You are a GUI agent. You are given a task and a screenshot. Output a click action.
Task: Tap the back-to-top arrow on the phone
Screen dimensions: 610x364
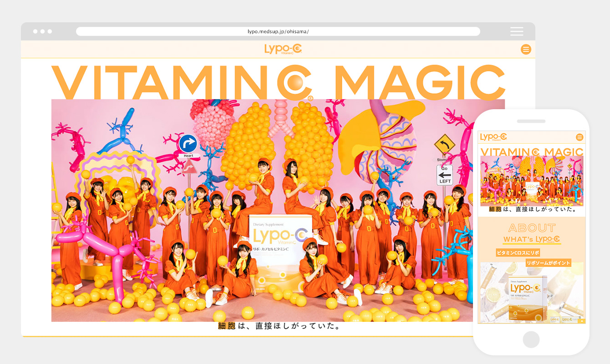pos(581,321)
